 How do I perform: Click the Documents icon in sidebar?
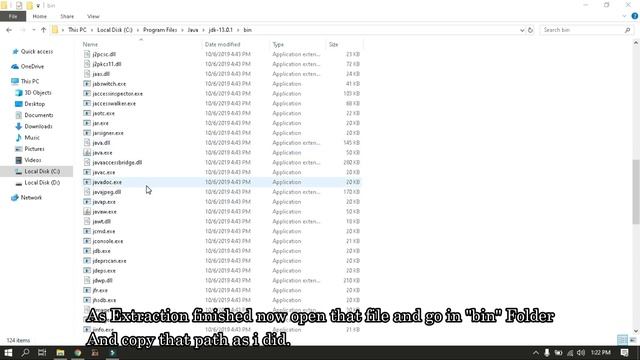(18, 115)
